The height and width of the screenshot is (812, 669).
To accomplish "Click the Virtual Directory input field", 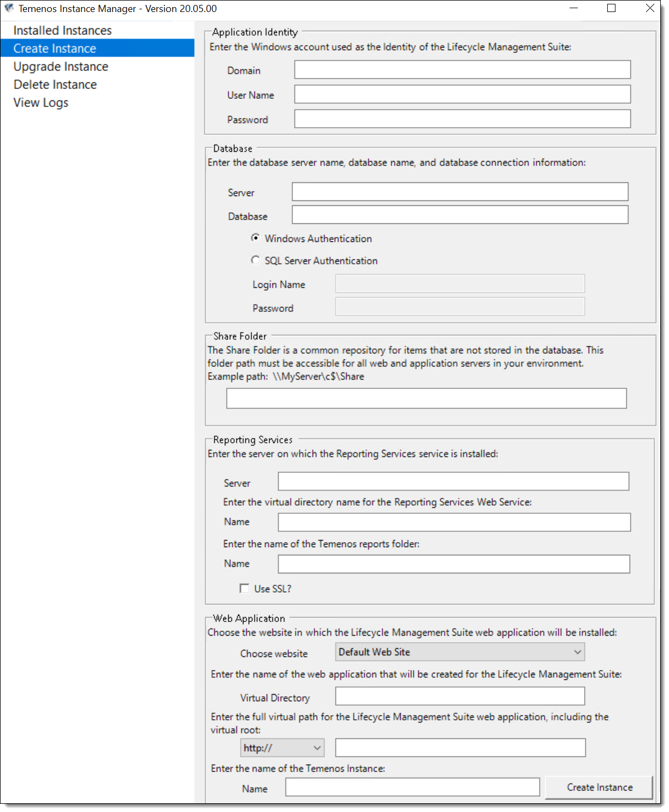I will [x=460, y=696].
